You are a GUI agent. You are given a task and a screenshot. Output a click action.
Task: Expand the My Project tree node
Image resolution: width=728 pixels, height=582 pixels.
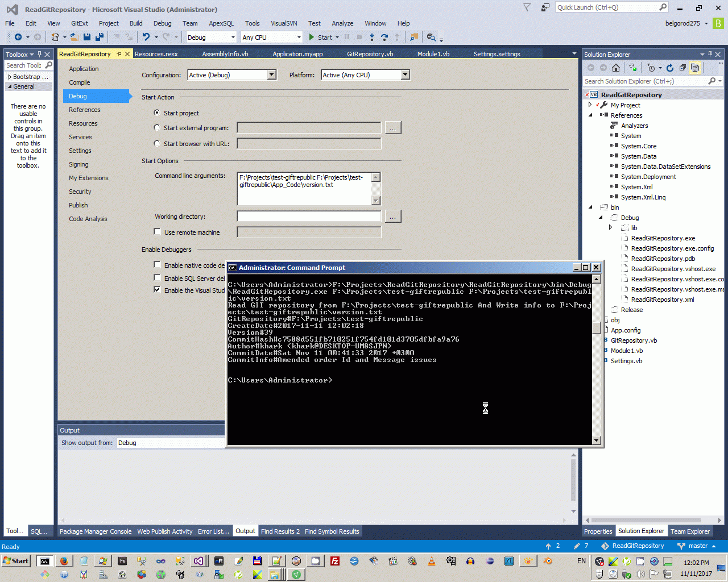click(590, 105)
